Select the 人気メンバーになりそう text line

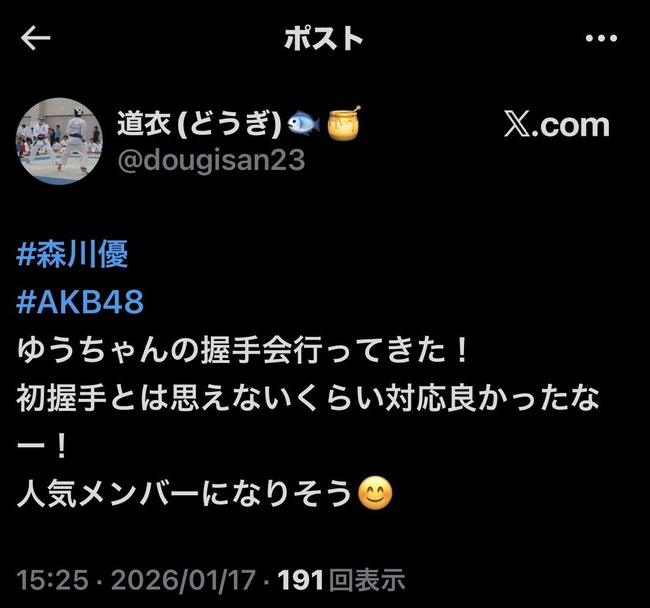(x=184, y=494)
